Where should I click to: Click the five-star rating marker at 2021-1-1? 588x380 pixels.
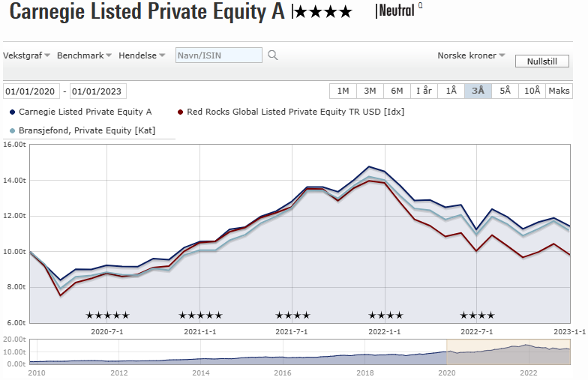[200, 315]
